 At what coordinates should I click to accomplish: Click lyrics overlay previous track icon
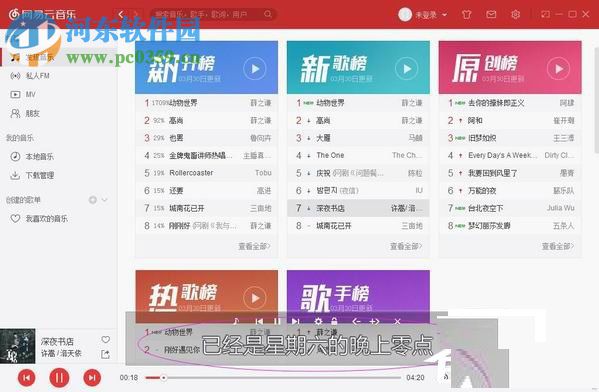click(x=259, y=322)
